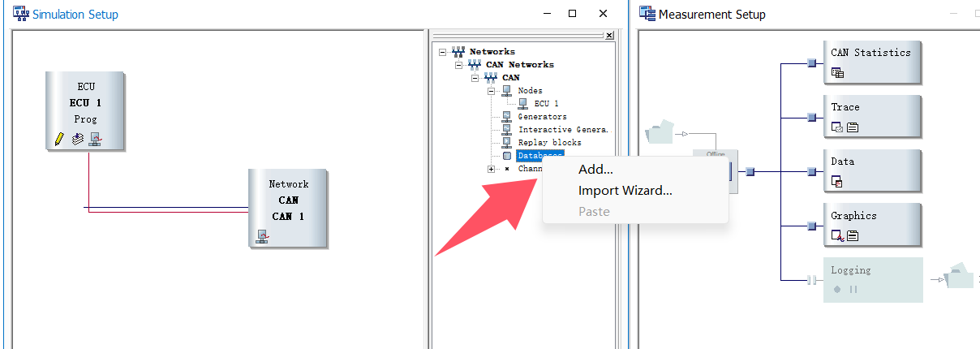Select the Trace measurement block

[x=873, y=116]
